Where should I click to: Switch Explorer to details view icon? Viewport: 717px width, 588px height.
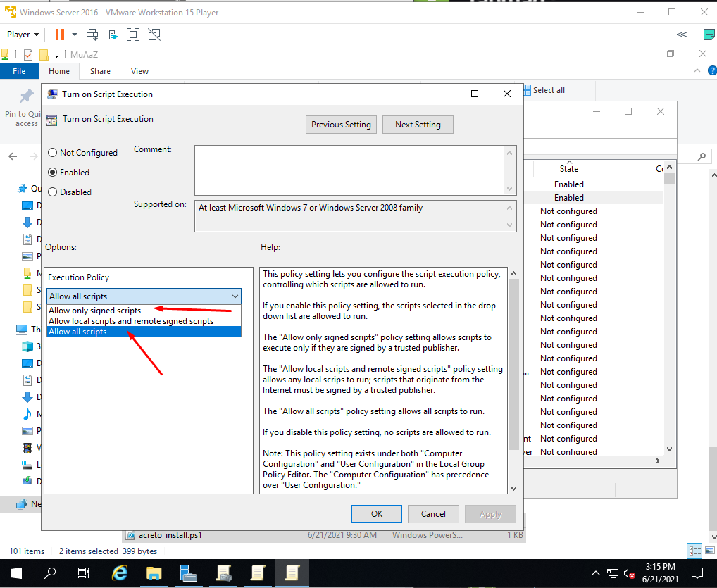click(694, 551)
